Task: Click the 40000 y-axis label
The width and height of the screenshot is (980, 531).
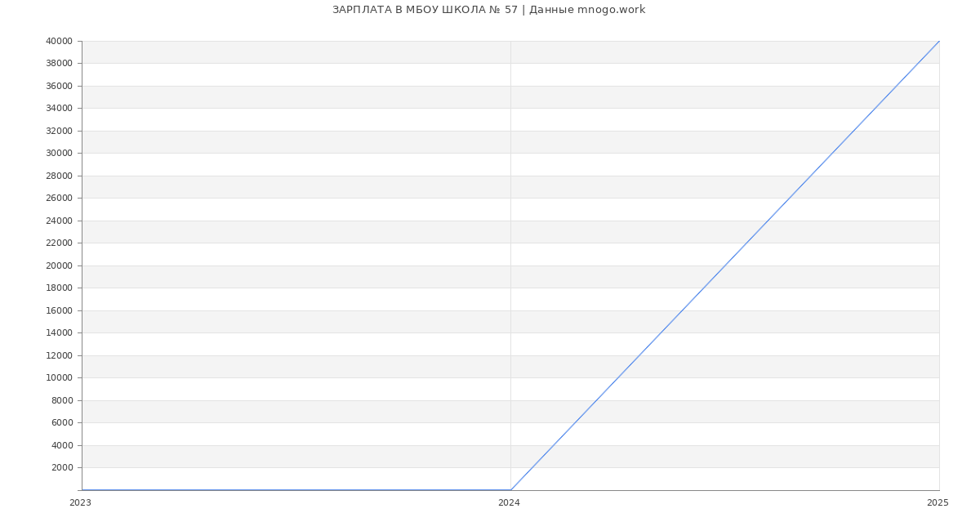Action: point(59,41)
